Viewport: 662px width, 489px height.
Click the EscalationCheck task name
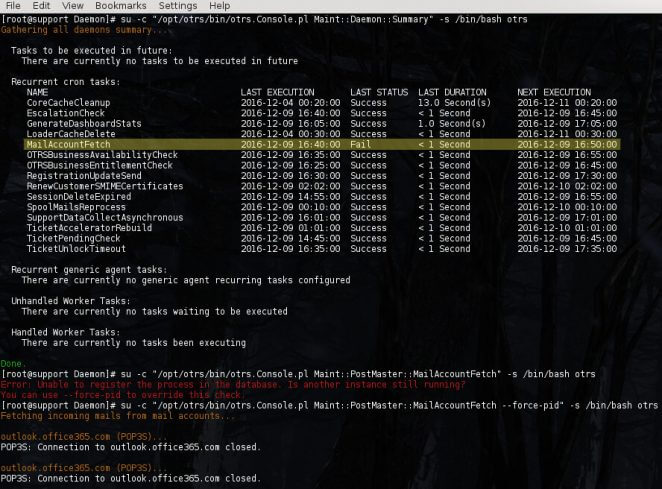click(x=65, y=113)
